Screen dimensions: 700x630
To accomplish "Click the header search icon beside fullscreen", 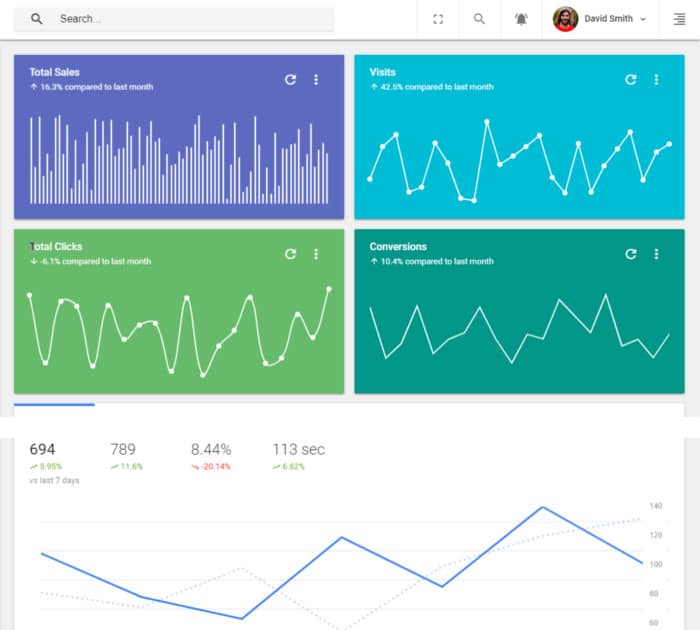I will click(479, 19).
